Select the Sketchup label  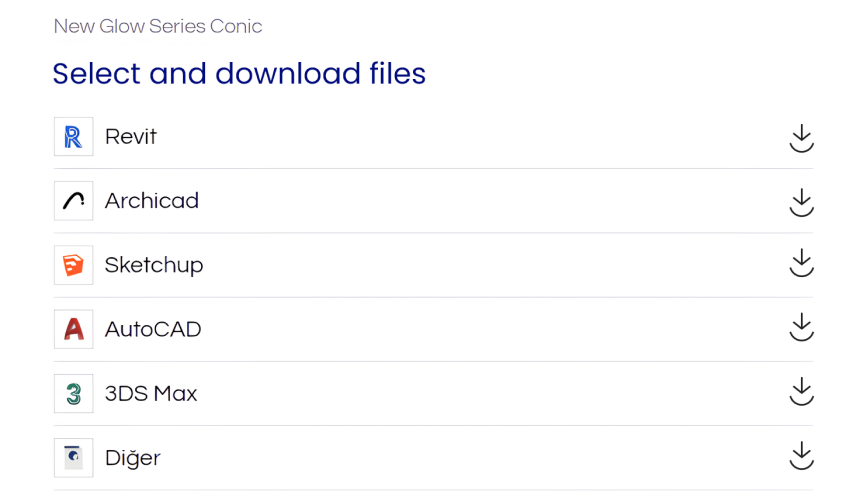coord(154,265)
